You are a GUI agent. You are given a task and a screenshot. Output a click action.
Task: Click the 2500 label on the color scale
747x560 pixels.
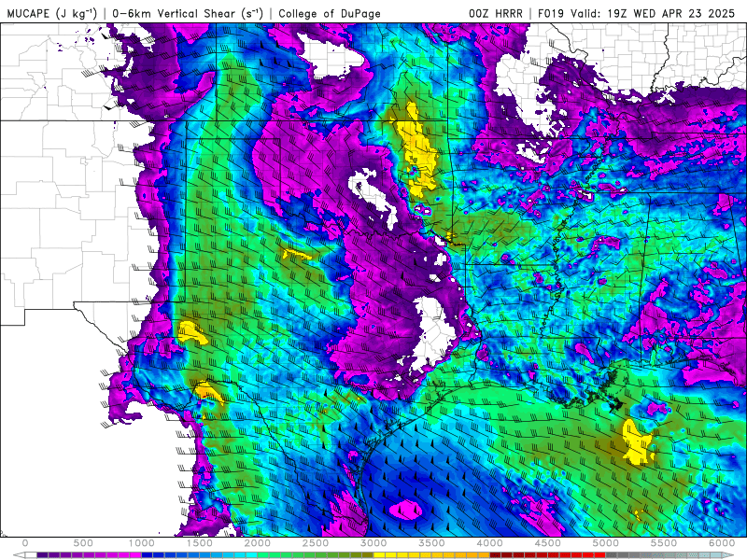click(x=316, y=543)
